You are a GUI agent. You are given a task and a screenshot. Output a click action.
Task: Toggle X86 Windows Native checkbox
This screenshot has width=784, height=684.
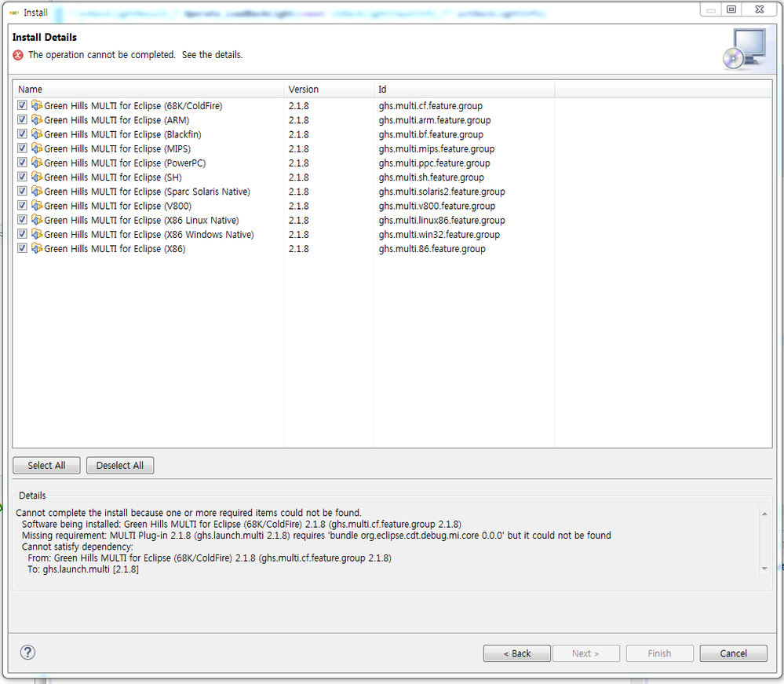[22, 234]
